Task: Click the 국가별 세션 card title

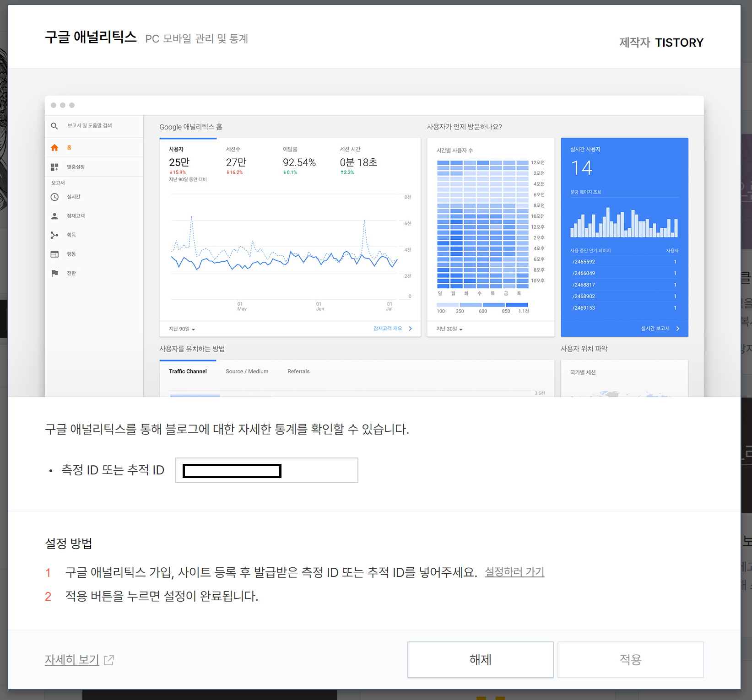Action: tap(583, 372)
